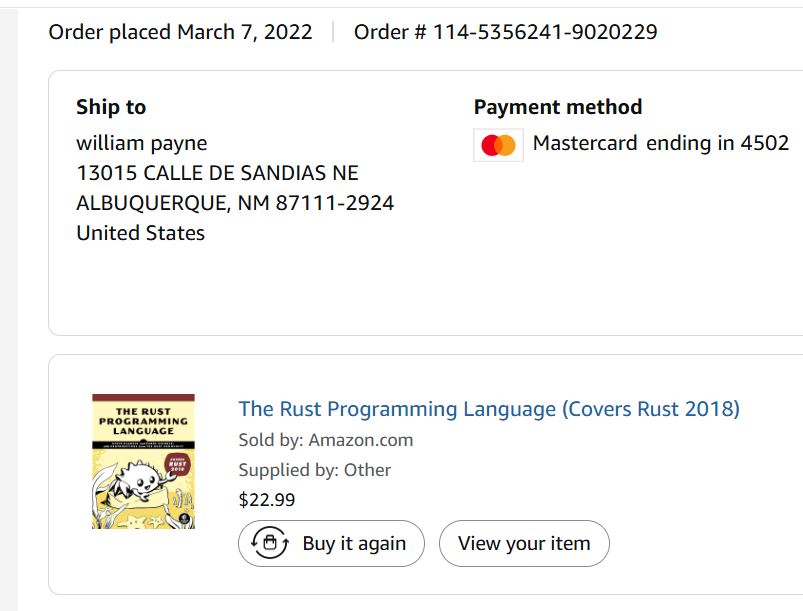
Task: Click the cart icon inside Buy it again
Action: (x=269, y=543)
